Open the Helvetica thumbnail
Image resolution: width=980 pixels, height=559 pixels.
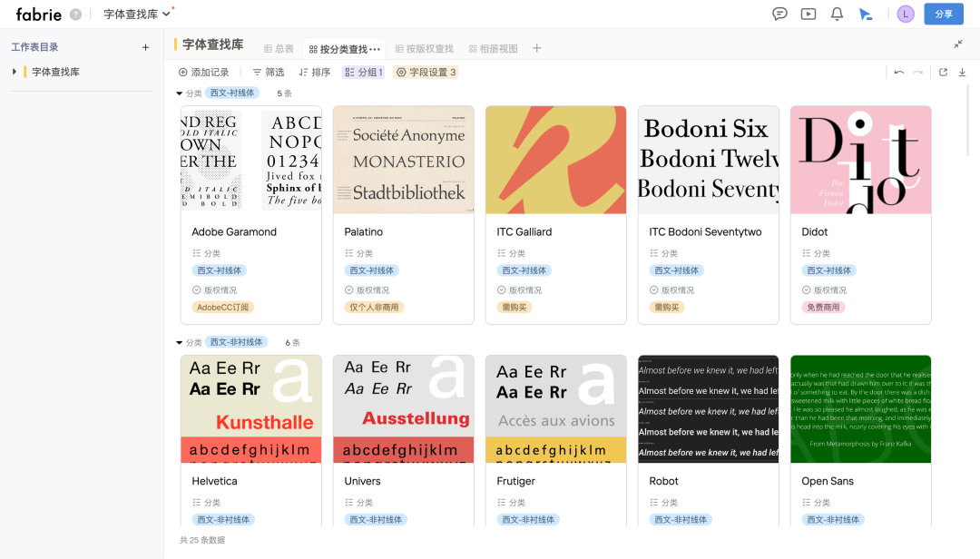pyautogui.click(x=251, y=409)
